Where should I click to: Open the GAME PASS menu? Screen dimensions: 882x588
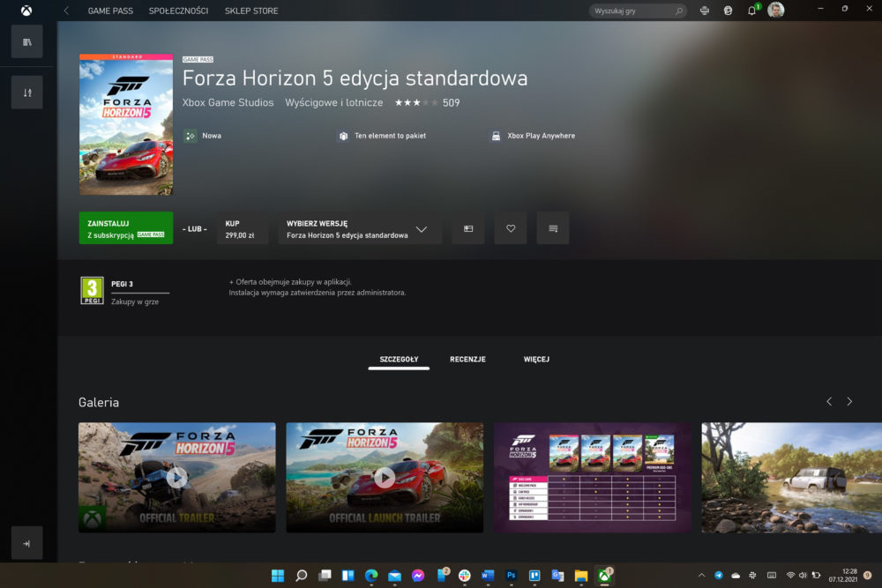coord(110,11)
